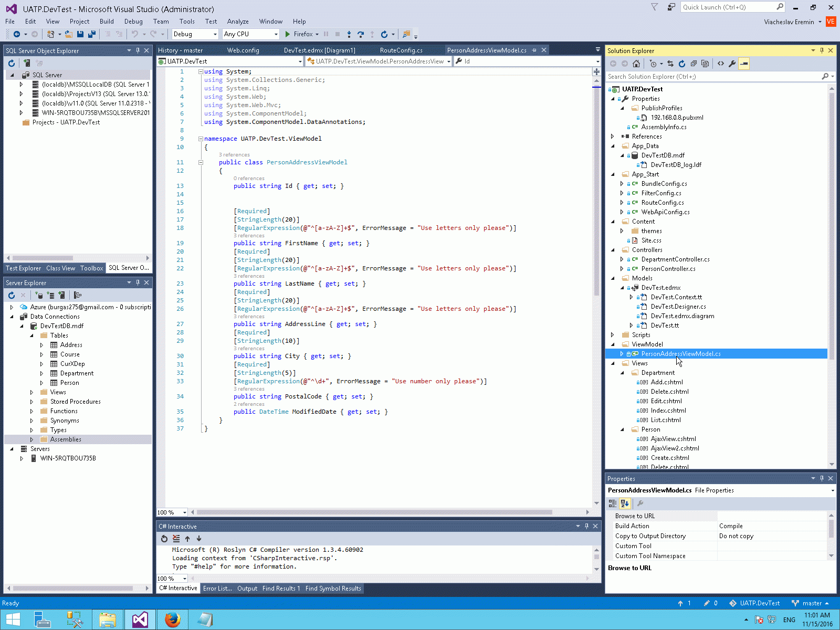Click Reset in C# Interactive toolbar

click(164, 539)
